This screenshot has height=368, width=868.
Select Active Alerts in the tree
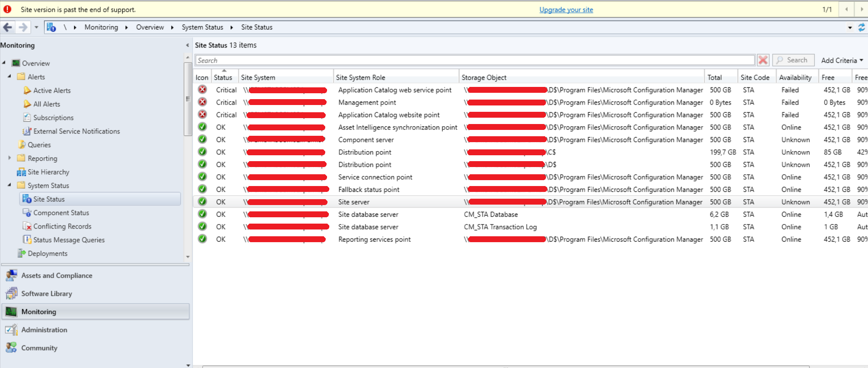[52, 91]
